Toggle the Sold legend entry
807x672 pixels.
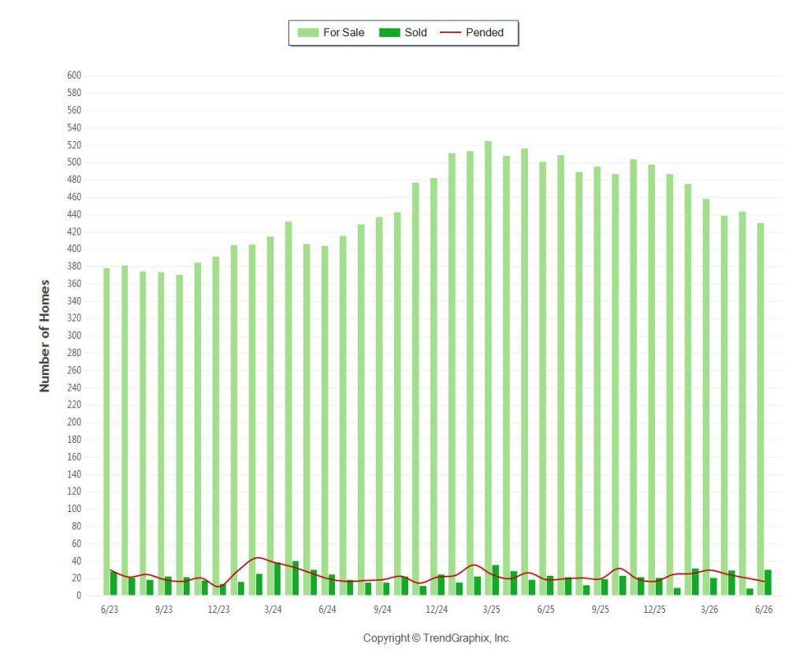pos(403,32)
